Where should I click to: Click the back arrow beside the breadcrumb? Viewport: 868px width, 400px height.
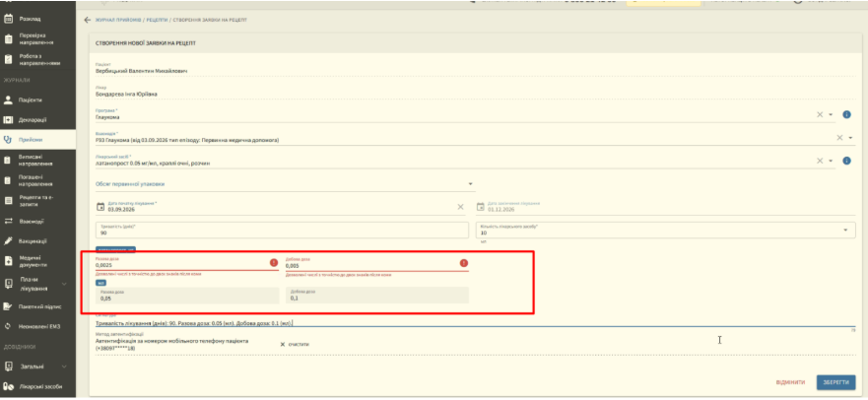tap(87, 20)
